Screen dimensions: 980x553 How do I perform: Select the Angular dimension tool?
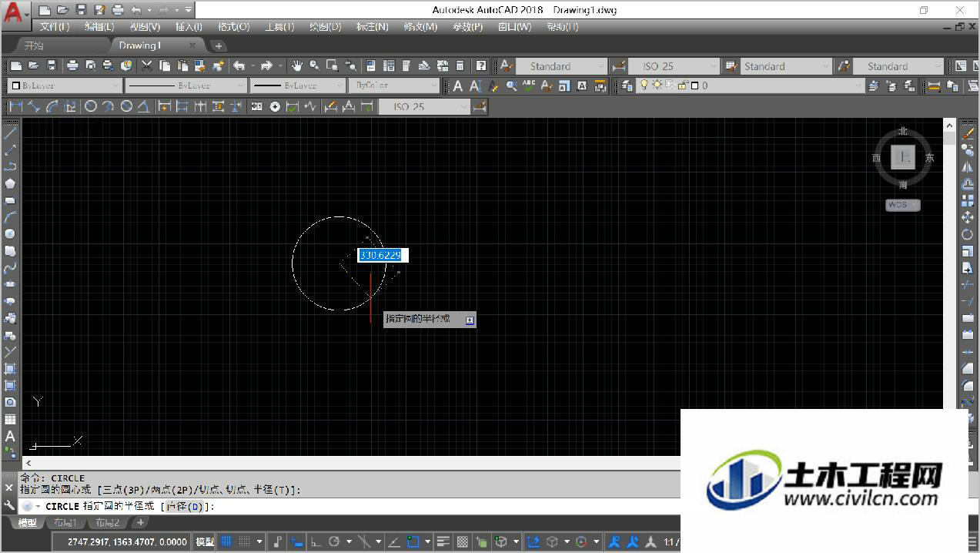coord(144,106)
